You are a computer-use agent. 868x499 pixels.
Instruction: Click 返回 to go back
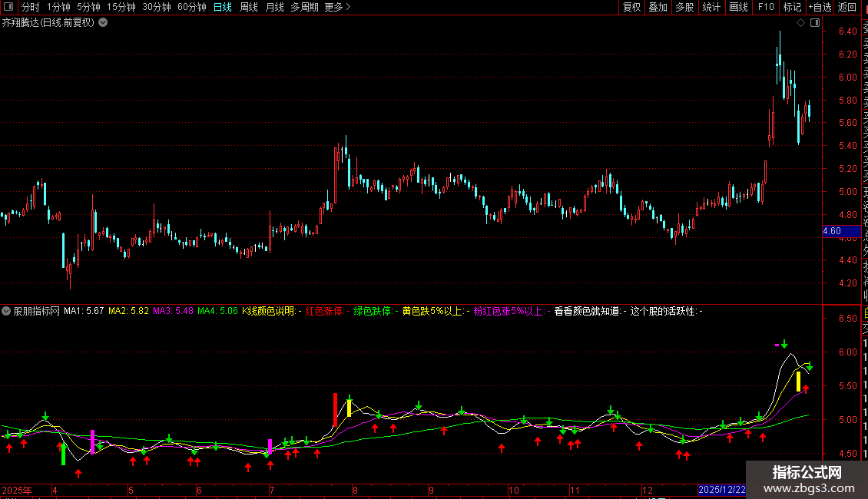click(847, 7)
